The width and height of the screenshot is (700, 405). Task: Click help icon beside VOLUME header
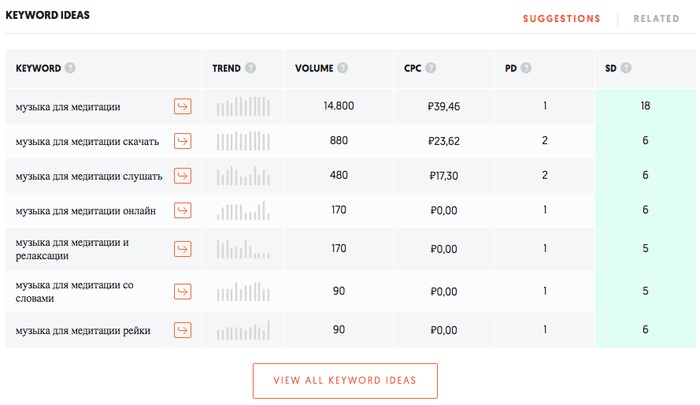pyautogui.click(x=342, y=68)
